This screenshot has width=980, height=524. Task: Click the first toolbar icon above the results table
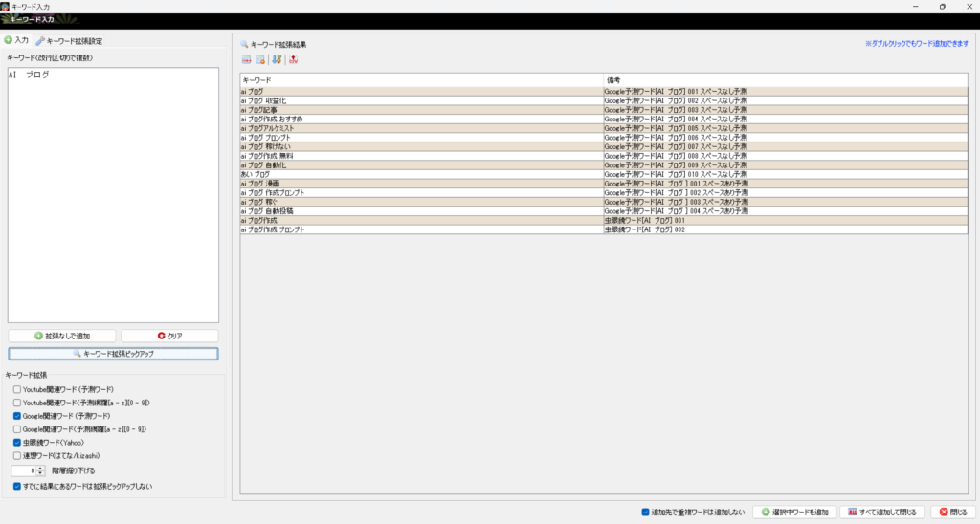pyautogui.click(x=246, y=59)
